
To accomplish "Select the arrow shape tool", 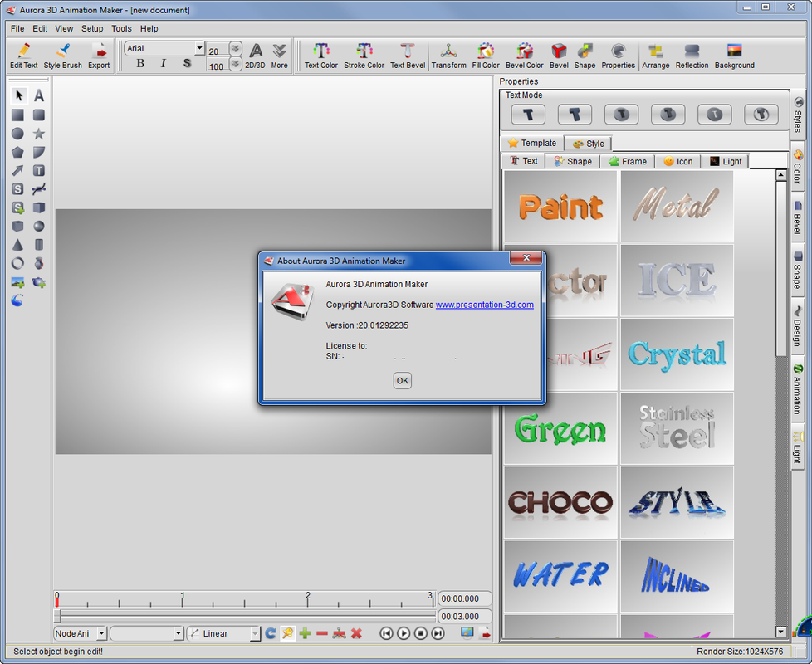I will click(x=17, y=171).
